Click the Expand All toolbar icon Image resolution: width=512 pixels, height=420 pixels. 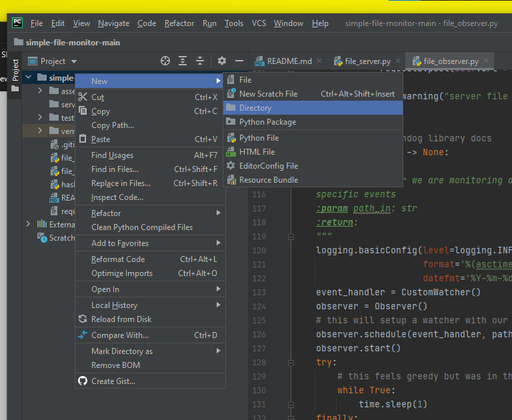[x=183, y=61]
